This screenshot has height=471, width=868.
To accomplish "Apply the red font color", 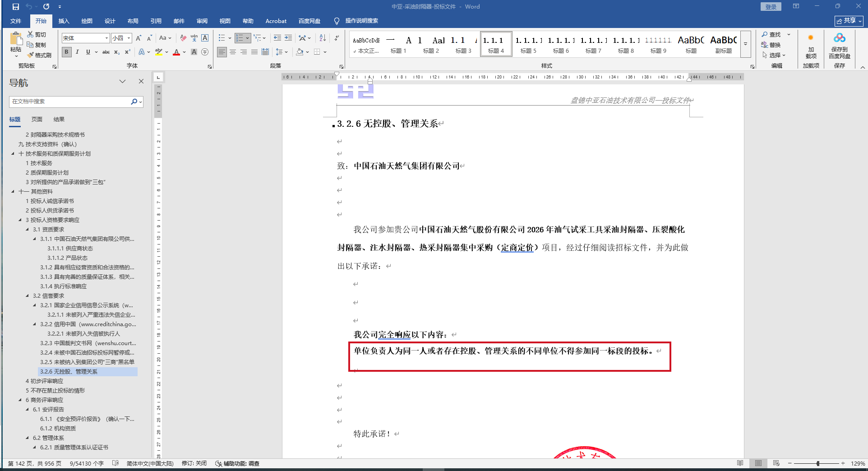I will pyautogui.click(x=176, y=52).
